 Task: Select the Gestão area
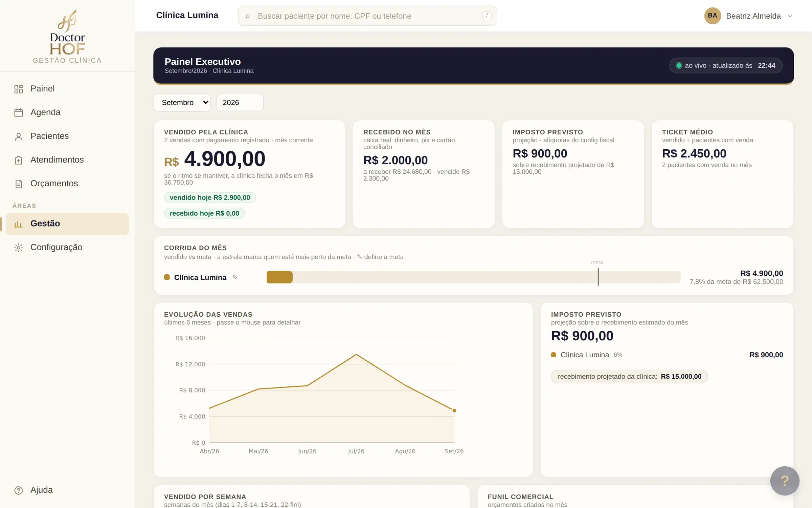[x=67, y=224]
